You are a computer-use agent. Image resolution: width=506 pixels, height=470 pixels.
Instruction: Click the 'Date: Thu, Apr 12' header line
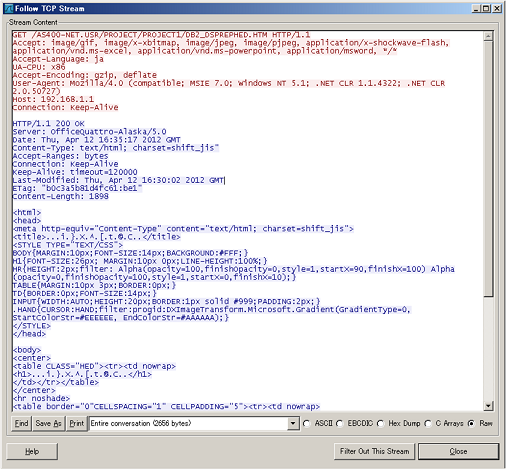[x=97, y=140]
